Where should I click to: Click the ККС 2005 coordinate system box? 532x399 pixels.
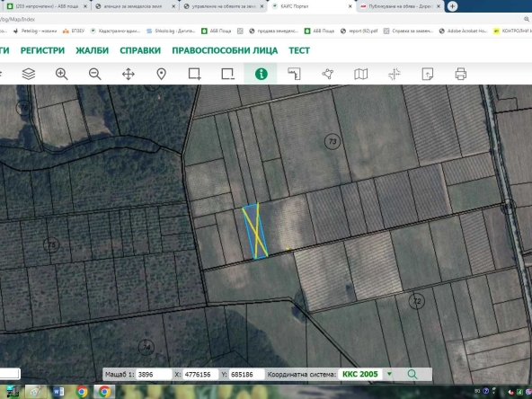click(360, 374)
